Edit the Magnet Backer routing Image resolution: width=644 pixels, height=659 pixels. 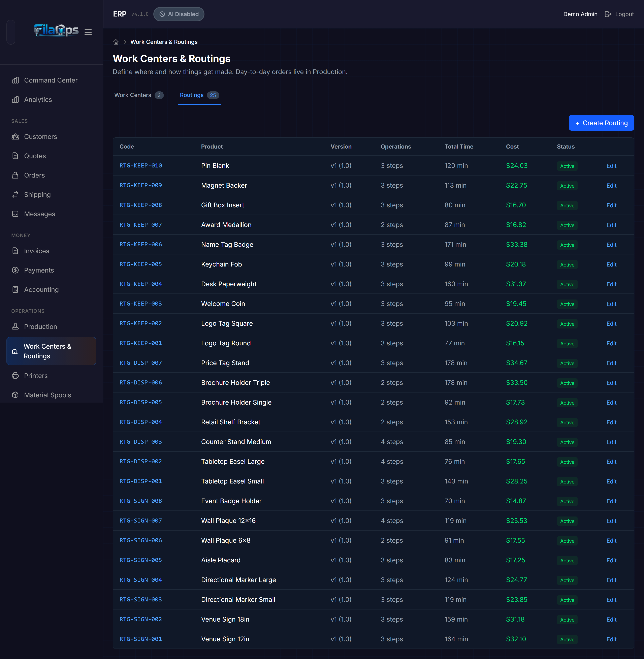click(611, 186)
